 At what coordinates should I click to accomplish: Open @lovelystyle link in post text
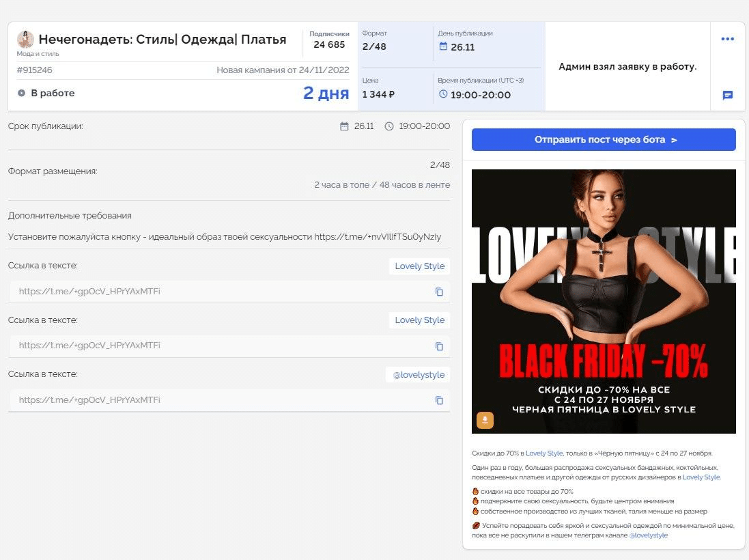tap(648, 535)
